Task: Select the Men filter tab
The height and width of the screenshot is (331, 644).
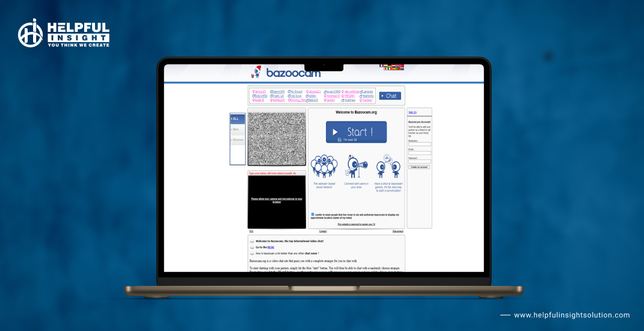Action: pos(238,129)
